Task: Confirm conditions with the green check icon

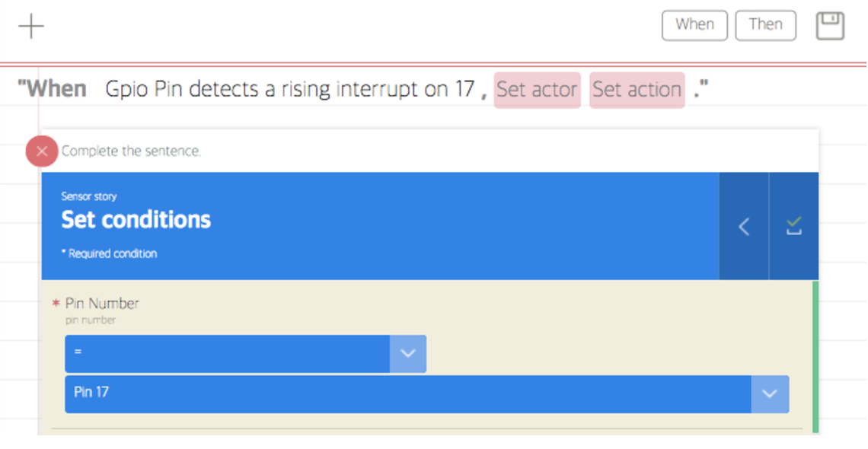Action: [x=794, y=226]
